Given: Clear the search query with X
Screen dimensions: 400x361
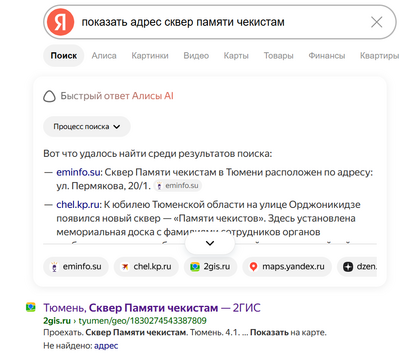Looking at the screenshot, I should pos(377,22).
